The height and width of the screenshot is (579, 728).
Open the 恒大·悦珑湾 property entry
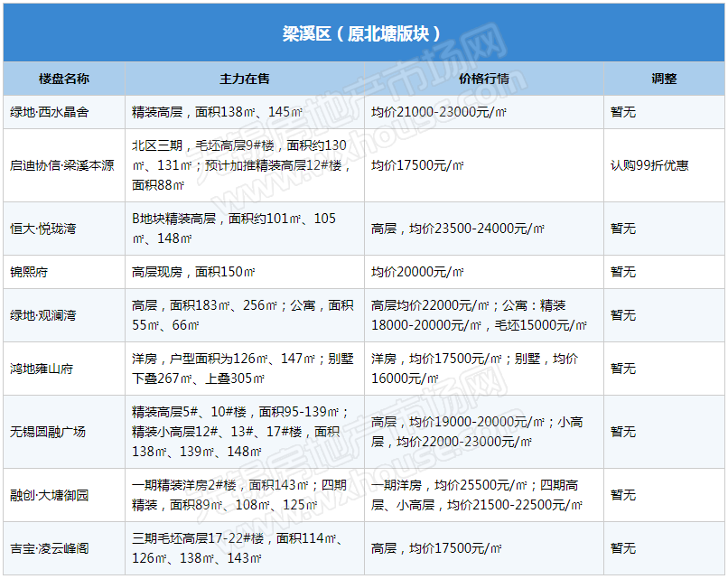coord(43,229)
